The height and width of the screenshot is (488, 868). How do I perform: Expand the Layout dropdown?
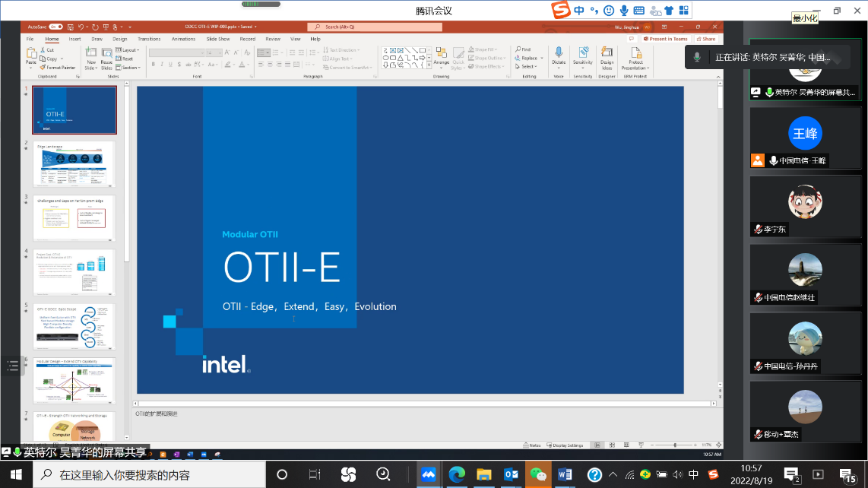(128, 50)
